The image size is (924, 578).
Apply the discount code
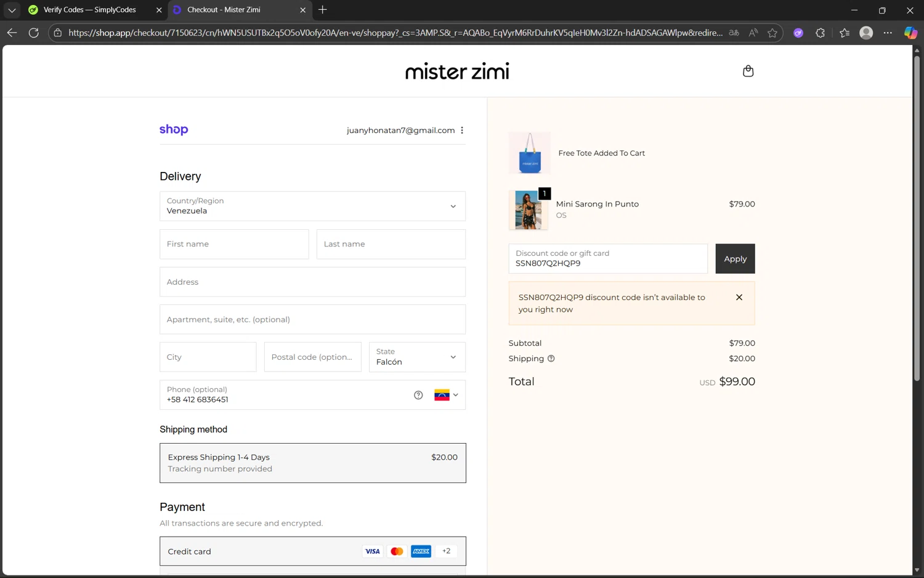tap(735, 259)
